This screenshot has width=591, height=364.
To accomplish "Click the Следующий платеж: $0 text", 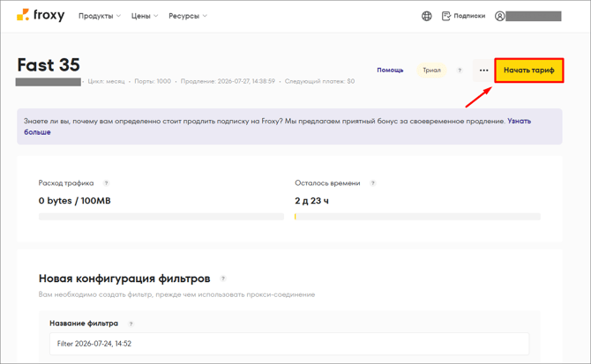I will pos(319,81).
